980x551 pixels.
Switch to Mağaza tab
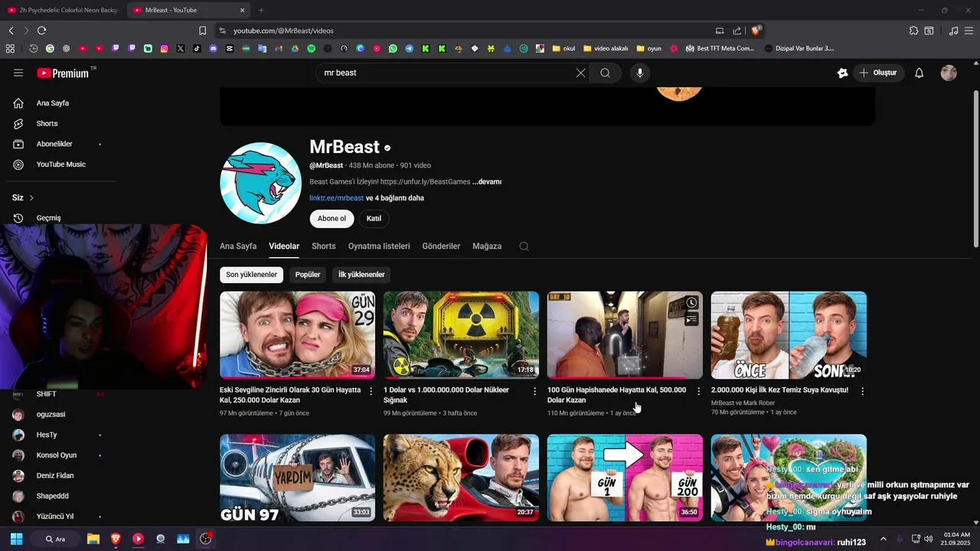(x=487, y=246)
